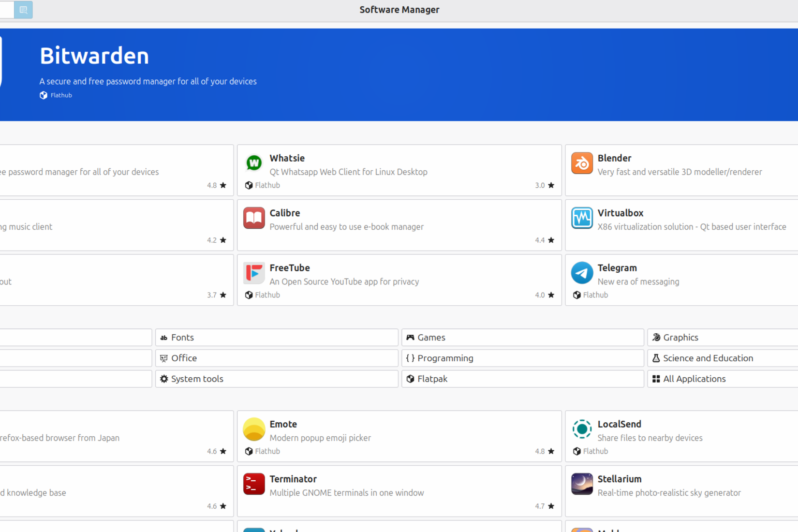Click the Whatsie title text

[287, 158]
